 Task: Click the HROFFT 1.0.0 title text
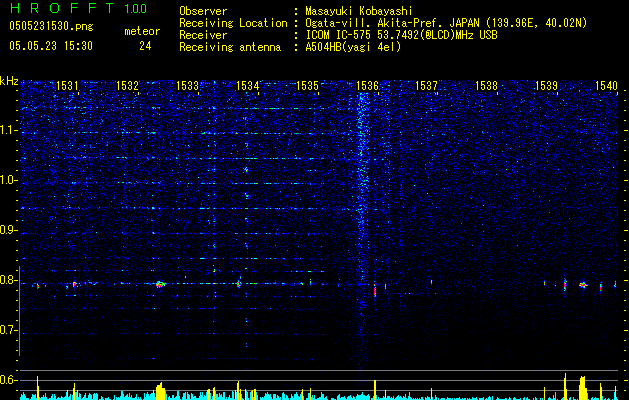tap(79, 8)
